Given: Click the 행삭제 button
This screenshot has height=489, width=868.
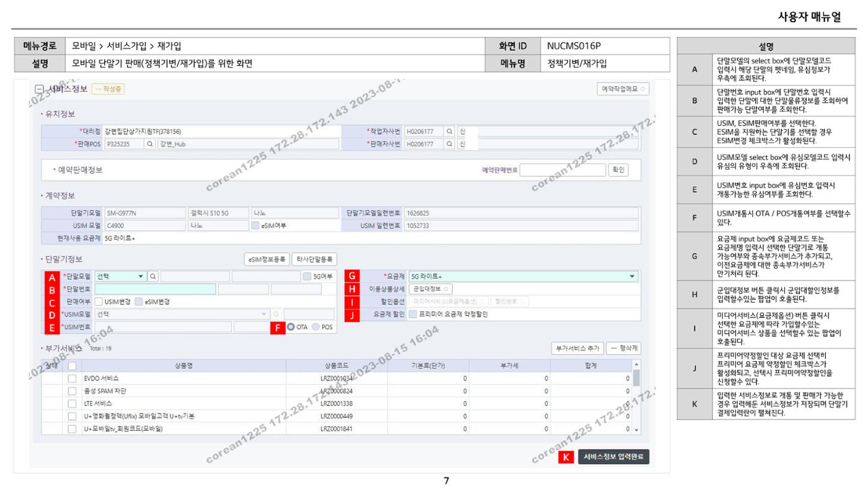Looking at the screenshot, I should 622,348.
